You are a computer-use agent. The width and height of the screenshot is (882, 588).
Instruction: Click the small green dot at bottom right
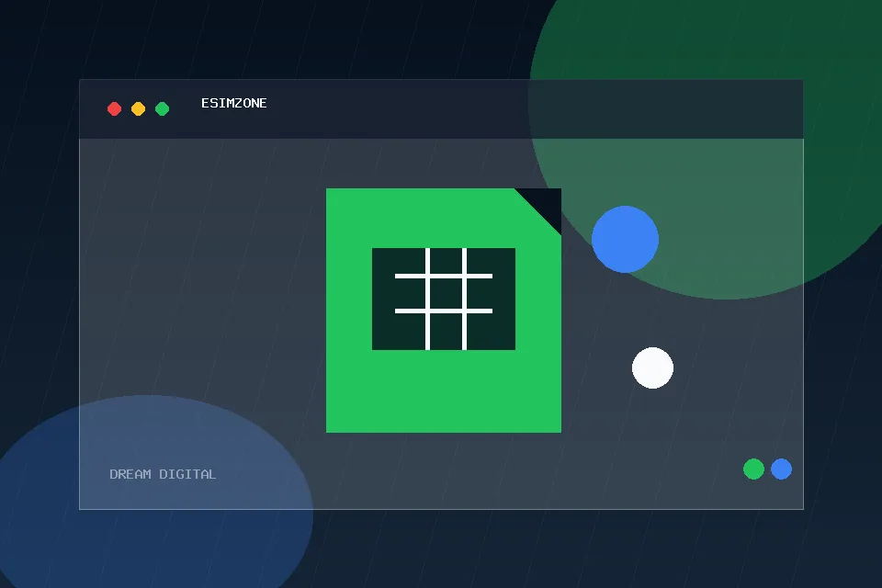pyautogui.click(x=753, y=469)
